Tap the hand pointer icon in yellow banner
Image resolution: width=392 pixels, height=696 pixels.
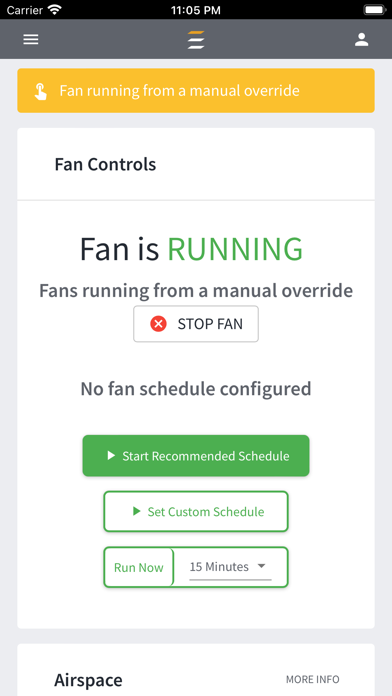click(41, 91)
